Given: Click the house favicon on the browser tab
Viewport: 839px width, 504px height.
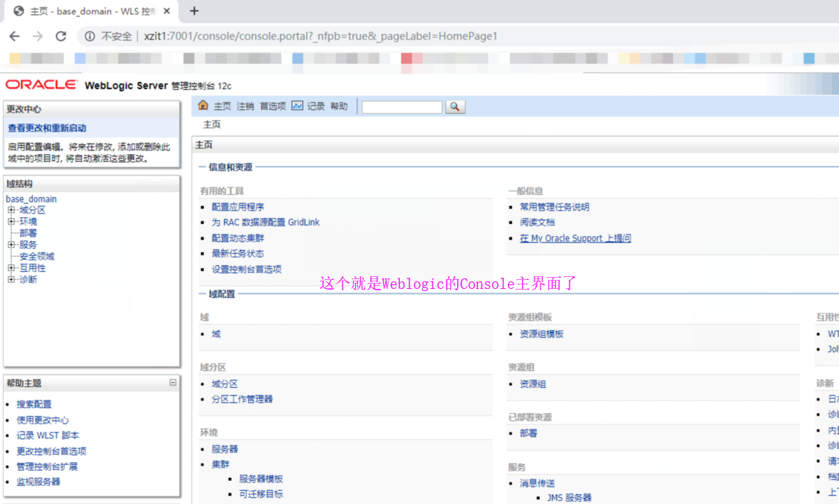Looking at the screenshot, I should point(16,10).
